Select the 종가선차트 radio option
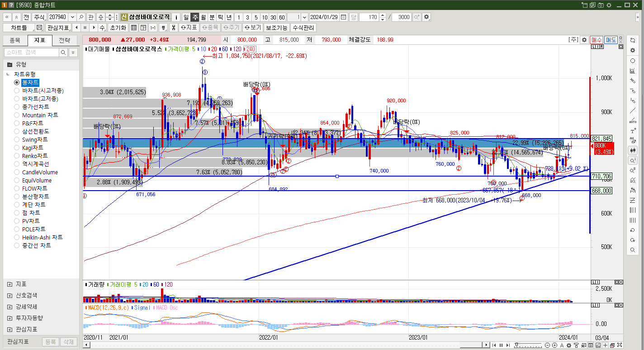This screenshot has height=350, width=644. click(x=17, y=107)
